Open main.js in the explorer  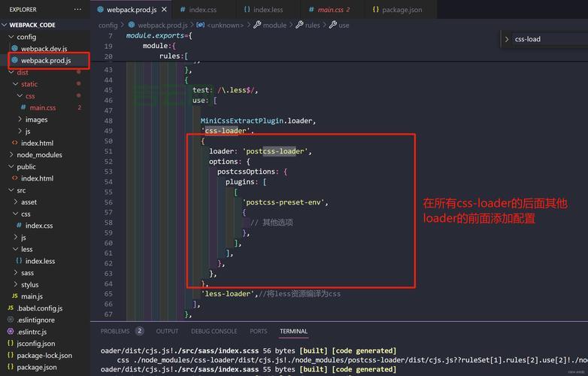pos(32,296)
